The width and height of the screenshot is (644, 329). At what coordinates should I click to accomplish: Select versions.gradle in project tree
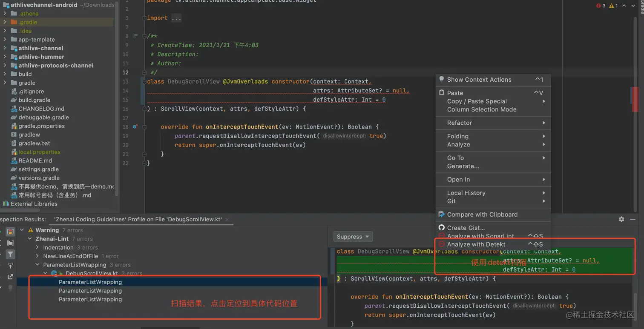[39, 178]
